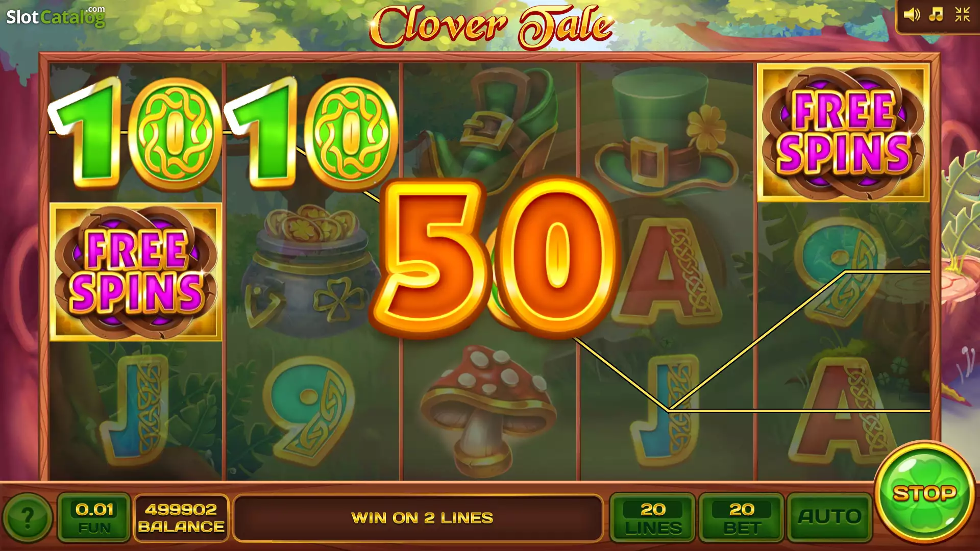This screenshot has height=551, width=980.
Task: Exit fullscreen with the collapse arrows icon
Action: (962, 14)
